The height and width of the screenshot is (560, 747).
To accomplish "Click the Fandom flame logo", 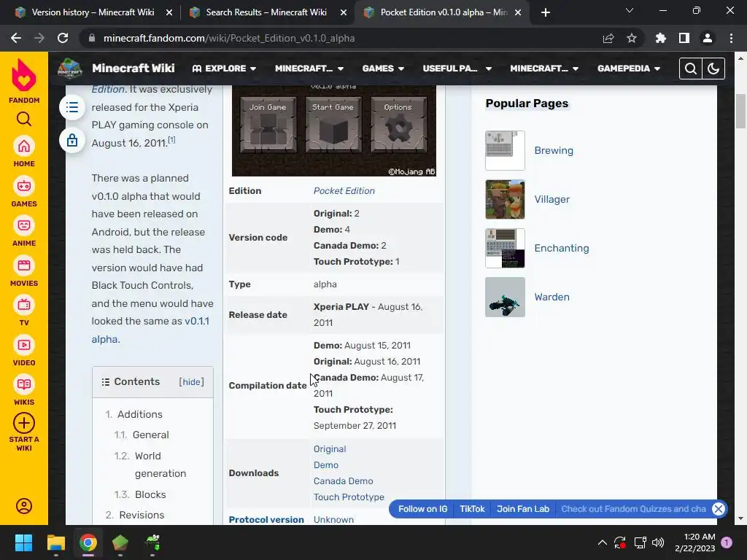I will (24, 75).
